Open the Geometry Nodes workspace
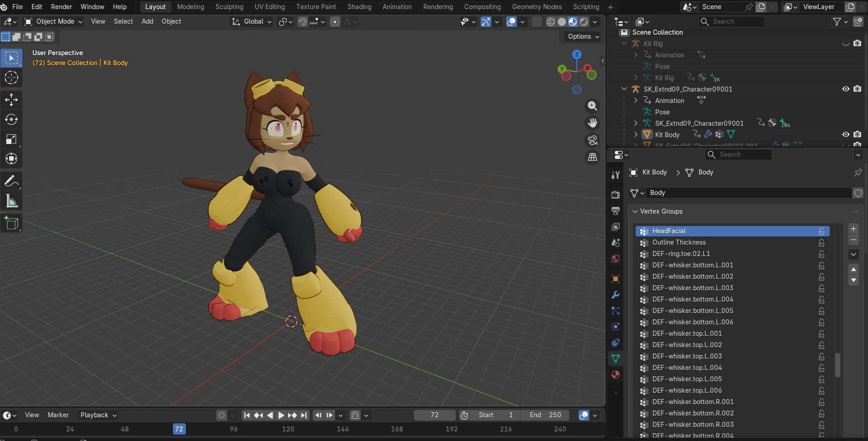The height and width of the screenshot is (441, 868). click(537, 7)
